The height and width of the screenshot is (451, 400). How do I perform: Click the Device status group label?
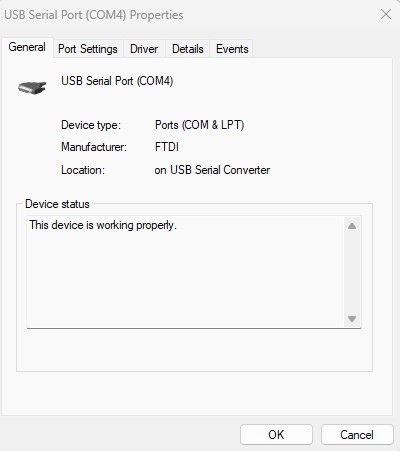tap(57, 204)
